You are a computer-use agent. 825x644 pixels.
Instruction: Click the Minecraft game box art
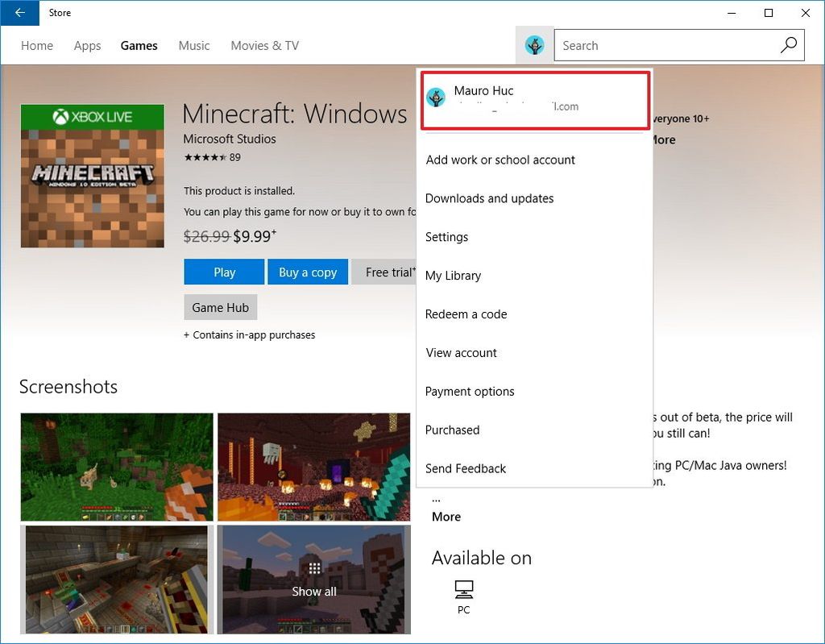(92, 177)
